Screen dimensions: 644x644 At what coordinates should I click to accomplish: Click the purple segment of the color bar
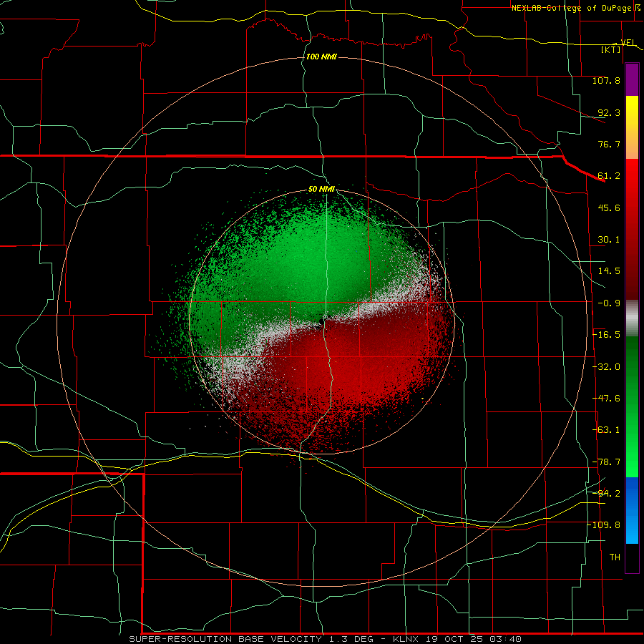[x=632, y=79]
